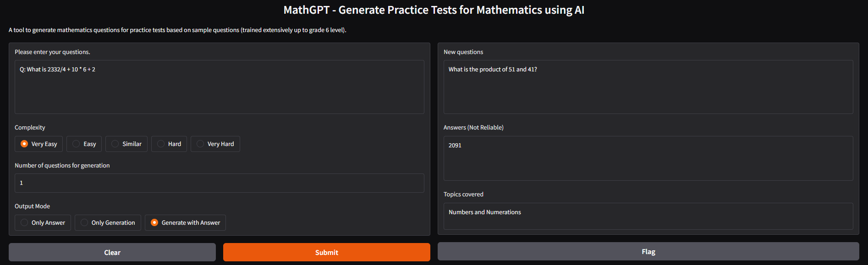This screenshot has width=868, height=265.
Task: Click the Topics covered output box
Action: [648, 216]
